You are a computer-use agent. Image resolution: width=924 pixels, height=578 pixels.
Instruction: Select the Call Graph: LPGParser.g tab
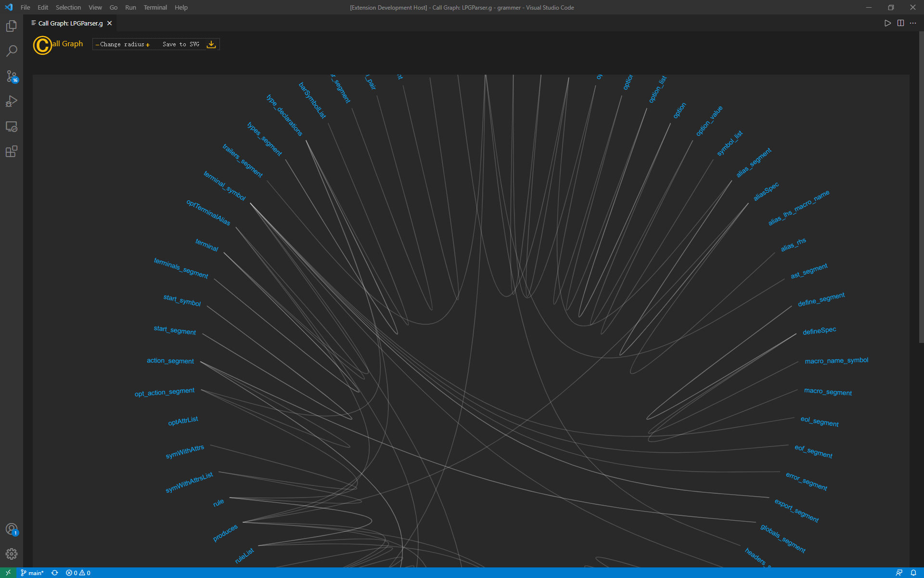(70, 23)
